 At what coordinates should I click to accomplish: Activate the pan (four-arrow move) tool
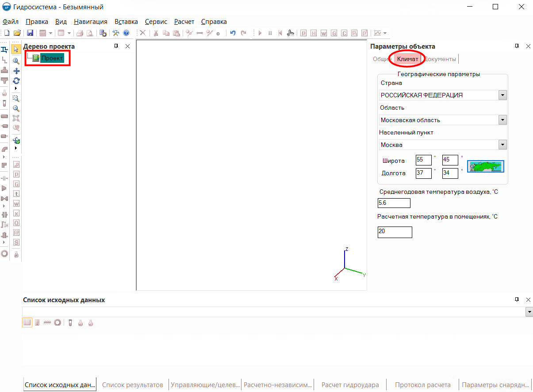tap(16, 71)
